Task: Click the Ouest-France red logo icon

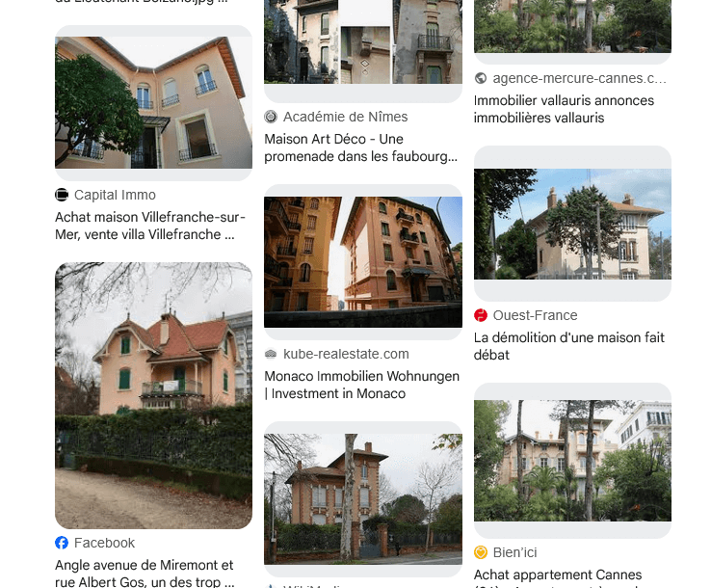Action: tap(481, 315)
